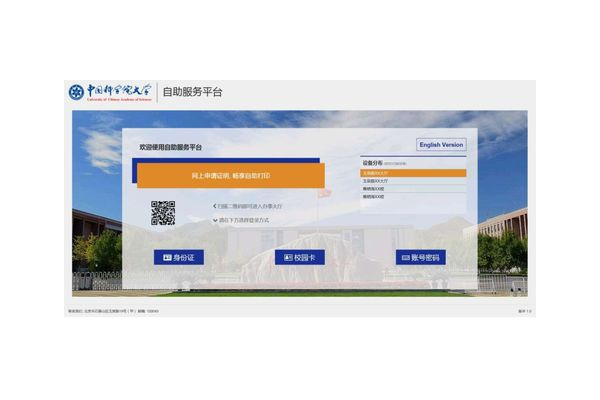Log in with 身份证 button
The width and height of the screenshot is (600, 400).
[179, 257]
